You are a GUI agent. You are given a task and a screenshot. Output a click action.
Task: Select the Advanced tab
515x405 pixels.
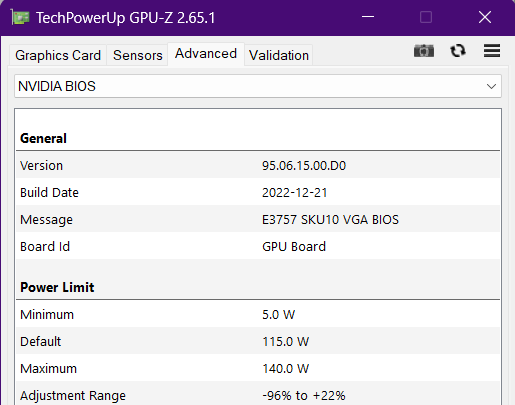coord(206,54)
